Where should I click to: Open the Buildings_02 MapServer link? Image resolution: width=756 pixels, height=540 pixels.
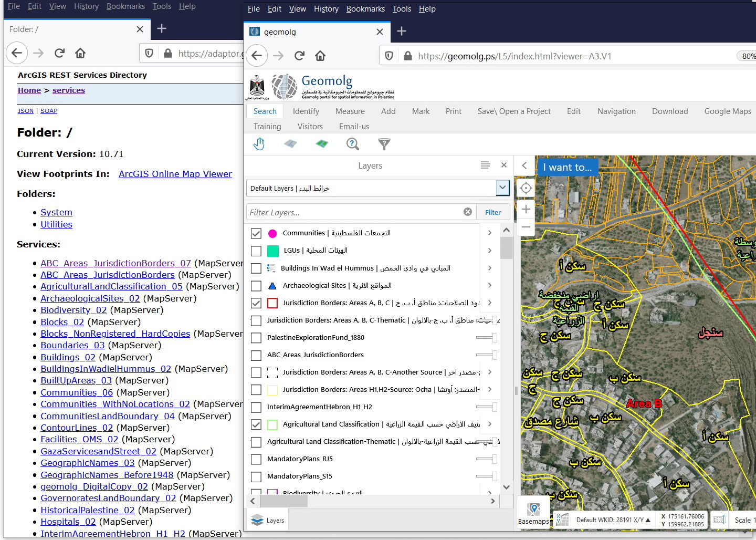68,357
